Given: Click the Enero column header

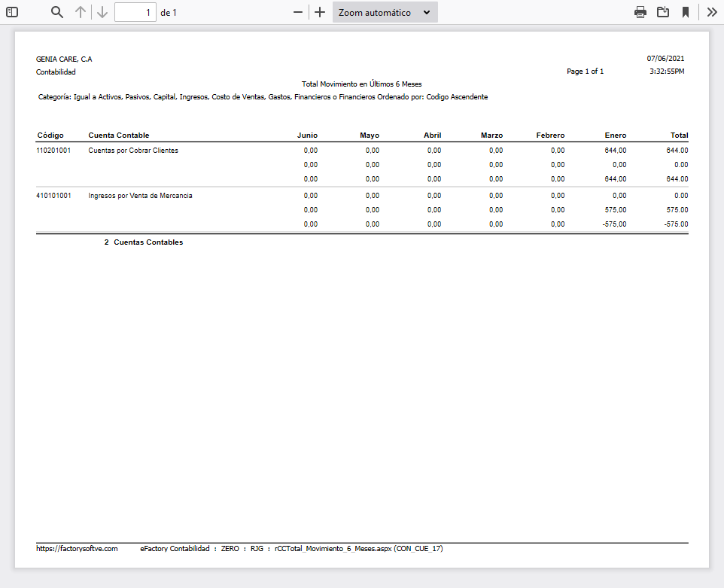Looking at the screenshot, I should tap(615, 136).
